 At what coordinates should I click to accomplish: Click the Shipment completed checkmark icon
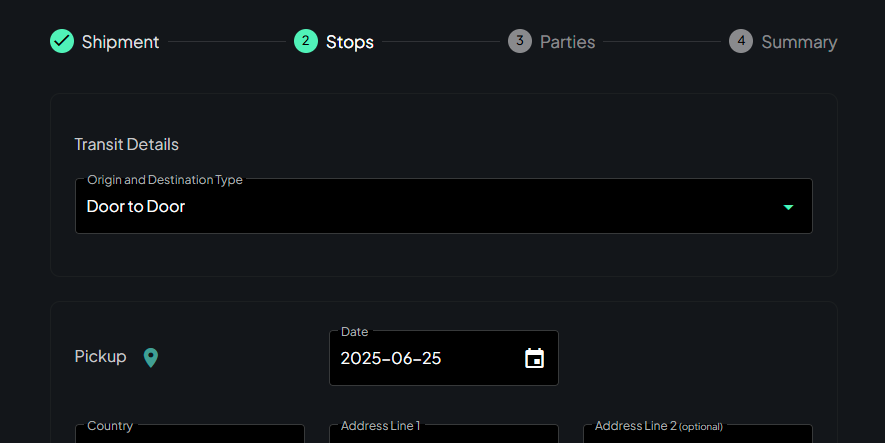[x=62, y=41]
